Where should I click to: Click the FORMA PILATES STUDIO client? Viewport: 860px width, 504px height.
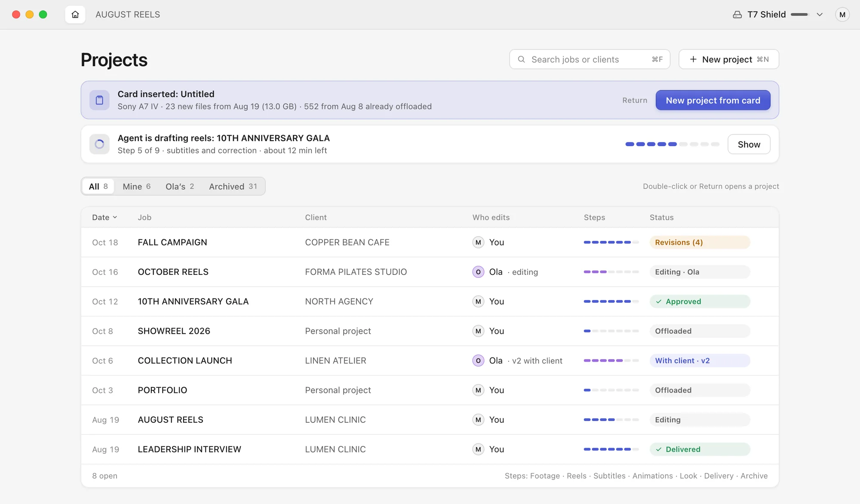point(356,272)
